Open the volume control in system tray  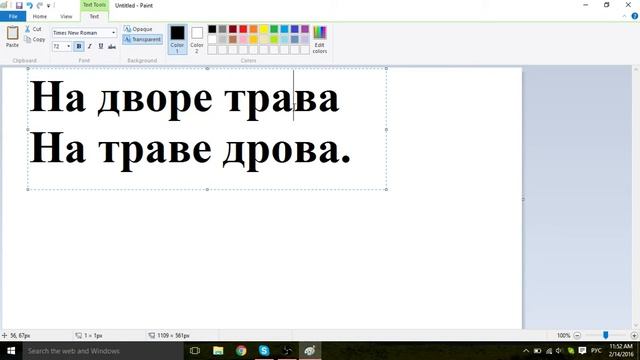(x=559, y=351)
